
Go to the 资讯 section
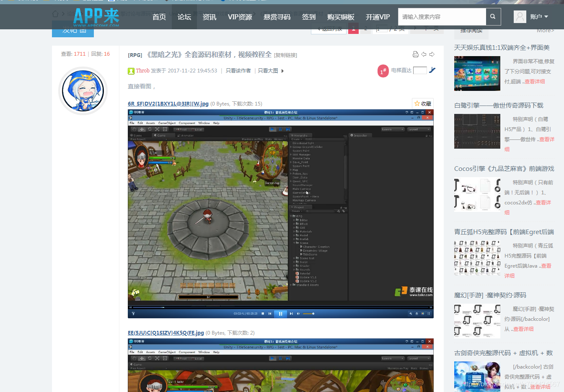pos(210,17)
